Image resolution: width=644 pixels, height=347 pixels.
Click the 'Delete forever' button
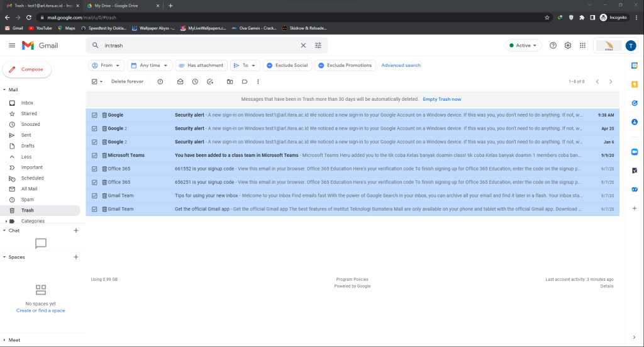coord(127,81)
